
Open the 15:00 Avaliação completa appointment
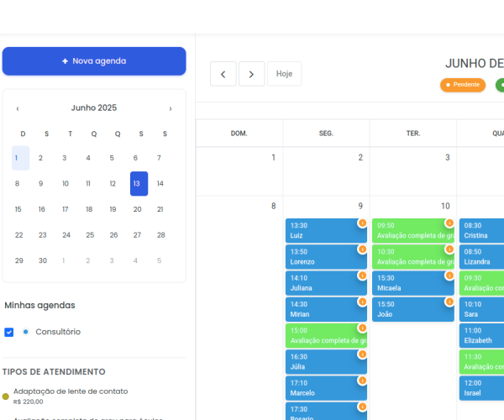326,336
